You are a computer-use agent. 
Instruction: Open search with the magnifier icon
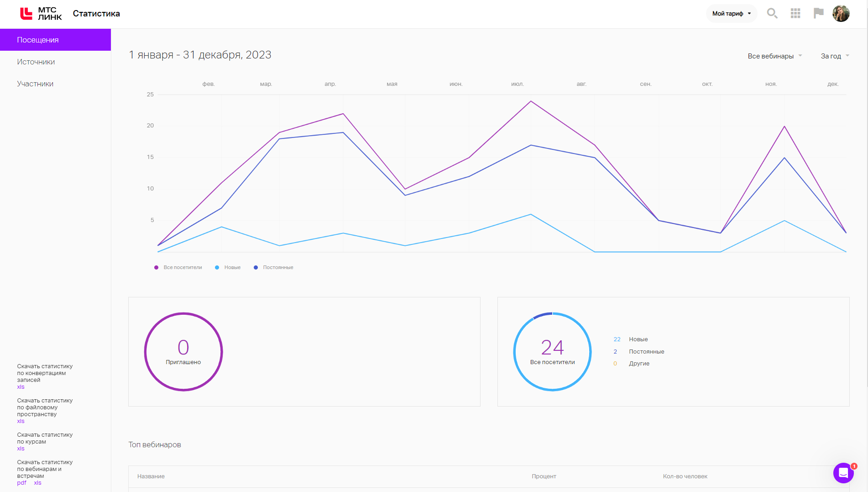772,13
